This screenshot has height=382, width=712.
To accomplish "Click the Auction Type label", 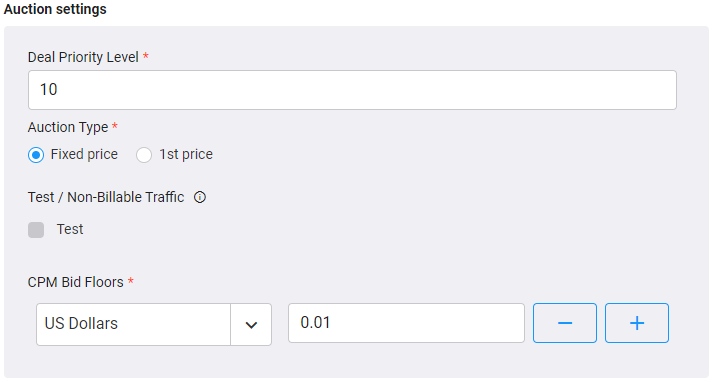I will [68, 127].
